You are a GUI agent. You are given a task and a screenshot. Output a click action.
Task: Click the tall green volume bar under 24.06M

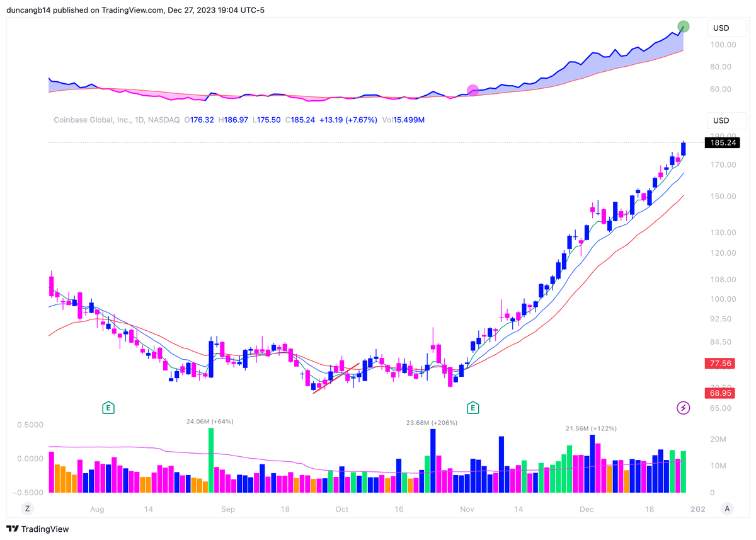click(211, 460)
